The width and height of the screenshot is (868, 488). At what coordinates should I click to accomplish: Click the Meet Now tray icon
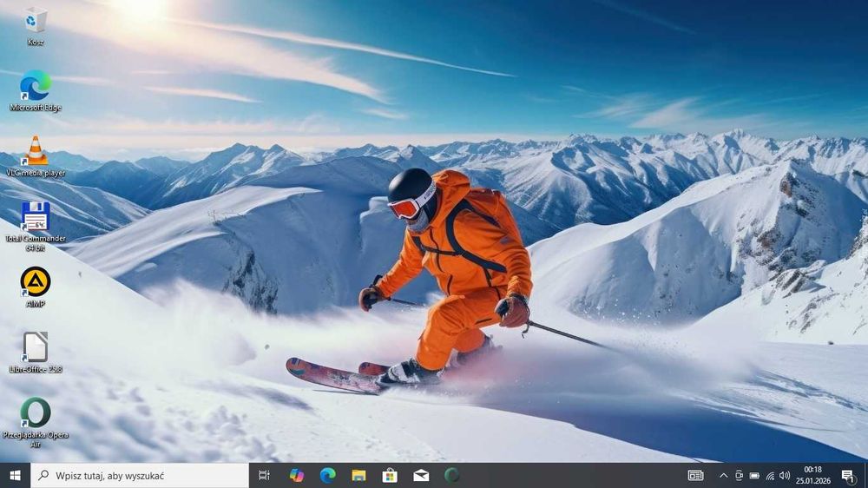(x=739, y=475)
